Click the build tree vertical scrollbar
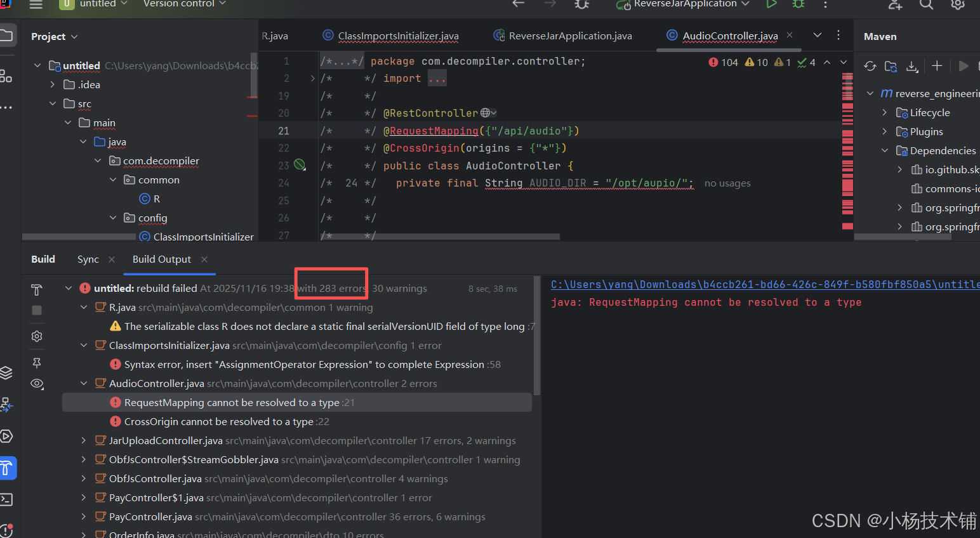 coord(537,336)
